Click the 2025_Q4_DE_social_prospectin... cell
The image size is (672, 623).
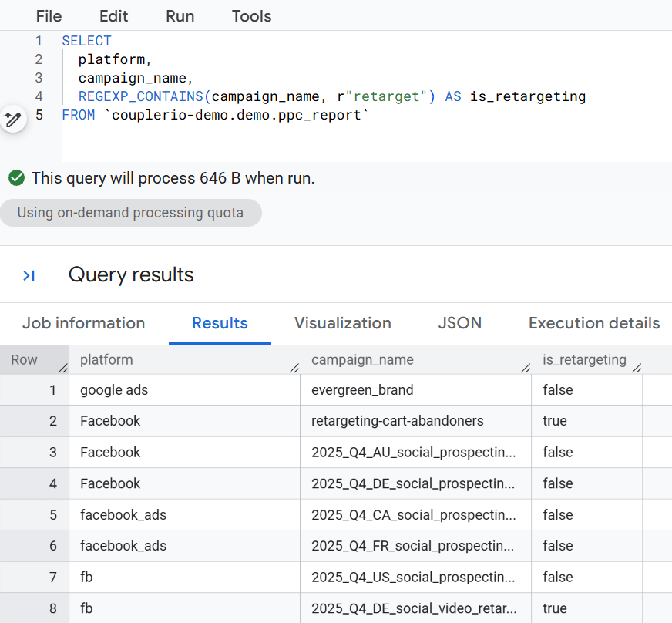click(416, 483)
